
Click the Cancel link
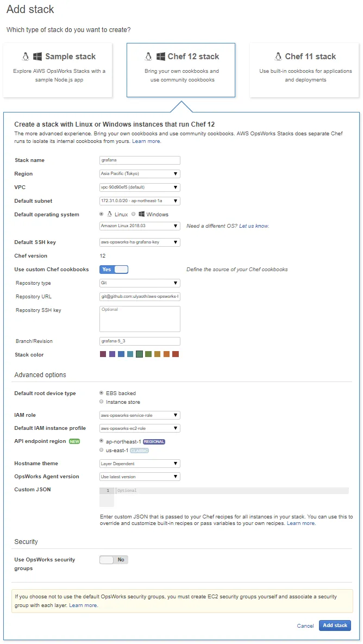pos(305,626)
